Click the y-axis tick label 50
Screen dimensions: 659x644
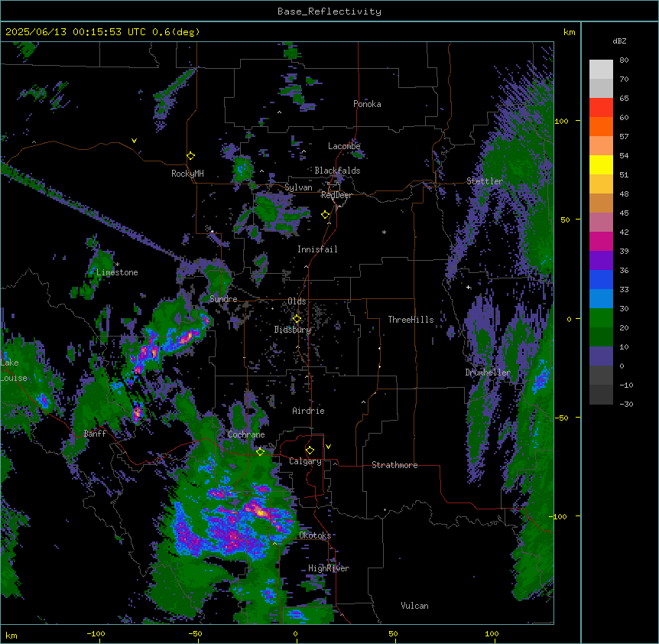click(x=565, y=220)
